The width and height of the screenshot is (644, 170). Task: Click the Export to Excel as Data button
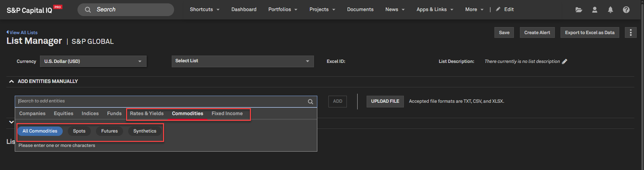click(590, 32)
